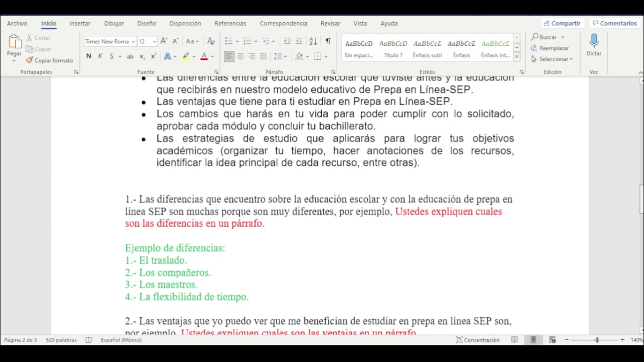The height and width of the screenshot is (362, 644).
Task: Click Copiar in the clipboard group
Action: pyautogui.click(x=39, y=49)
